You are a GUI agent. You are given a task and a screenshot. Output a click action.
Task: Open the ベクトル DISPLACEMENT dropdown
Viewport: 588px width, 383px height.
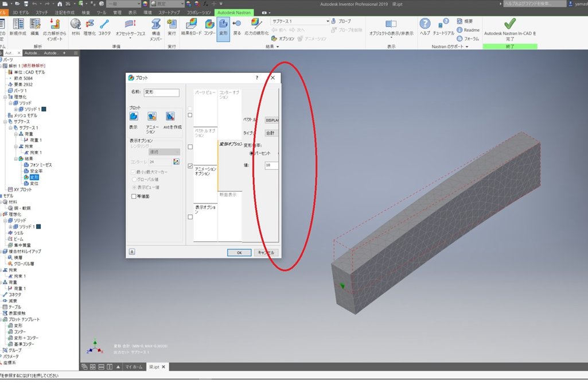(x=271, y=120)
